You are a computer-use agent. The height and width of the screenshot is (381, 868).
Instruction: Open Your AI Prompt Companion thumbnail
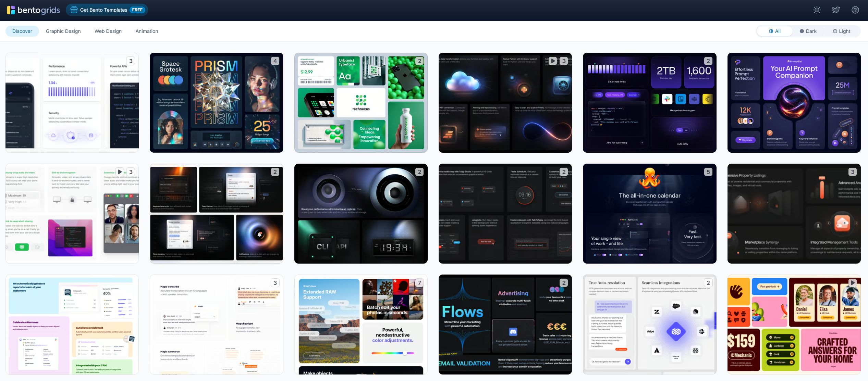point(794,103)
